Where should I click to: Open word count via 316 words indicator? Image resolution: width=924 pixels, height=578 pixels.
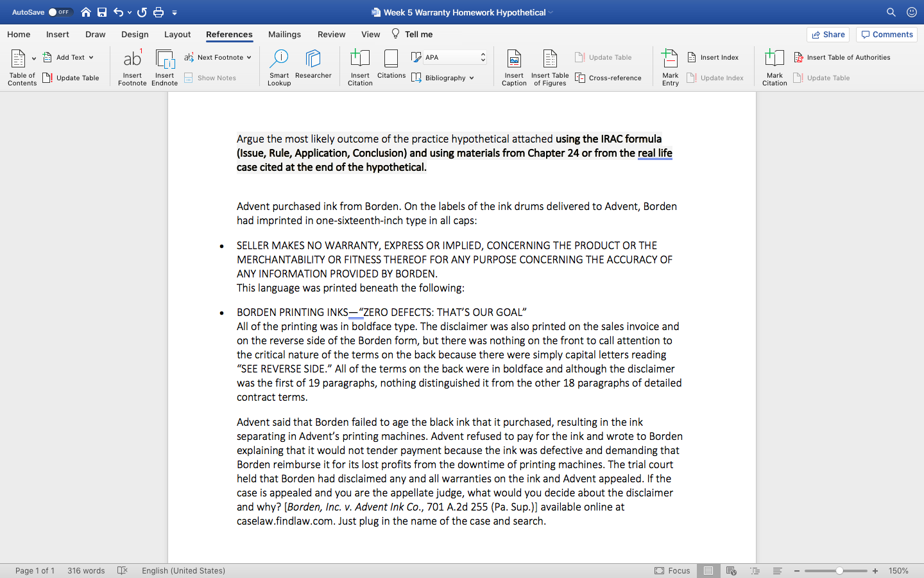[x=85, y=570]
